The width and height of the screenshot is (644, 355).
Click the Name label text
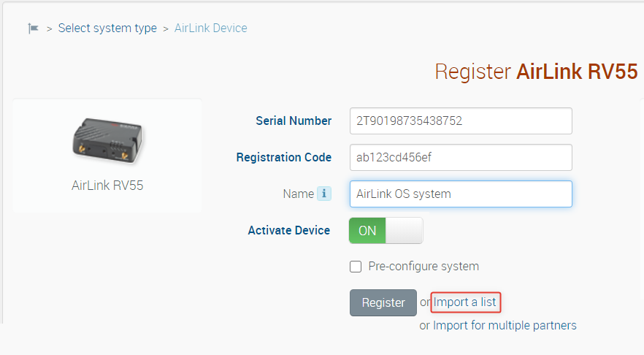[x=298, y=194]
